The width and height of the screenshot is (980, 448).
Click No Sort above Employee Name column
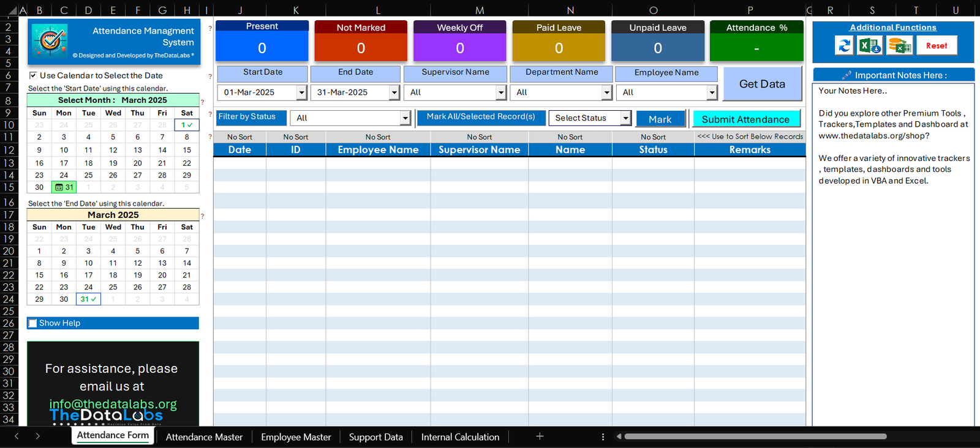click(x=378, y=137)
